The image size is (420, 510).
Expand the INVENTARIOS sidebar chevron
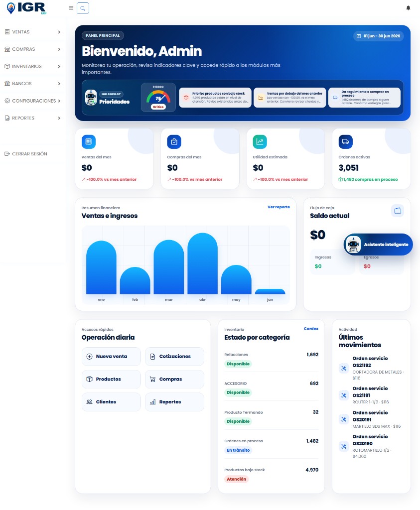[59, 66]
